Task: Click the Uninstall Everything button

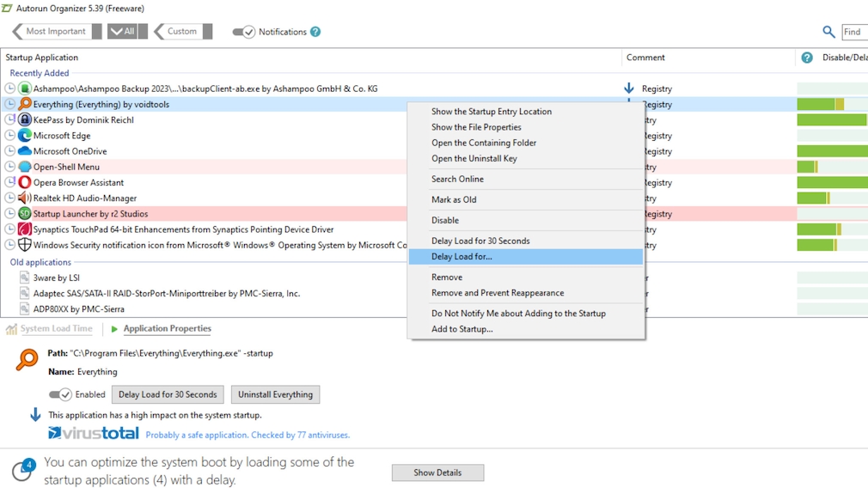Action: tap(275, 394)
